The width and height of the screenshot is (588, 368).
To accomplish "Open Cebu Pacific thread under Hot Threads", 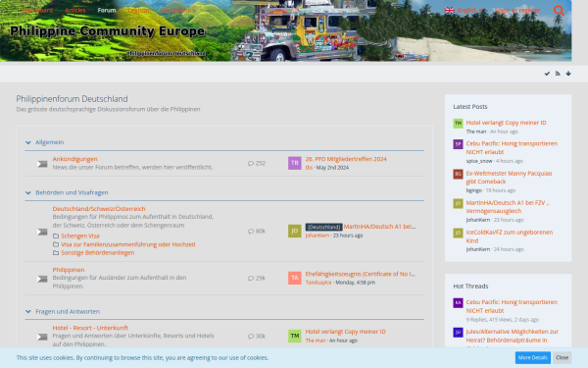I will click(512, 306).
